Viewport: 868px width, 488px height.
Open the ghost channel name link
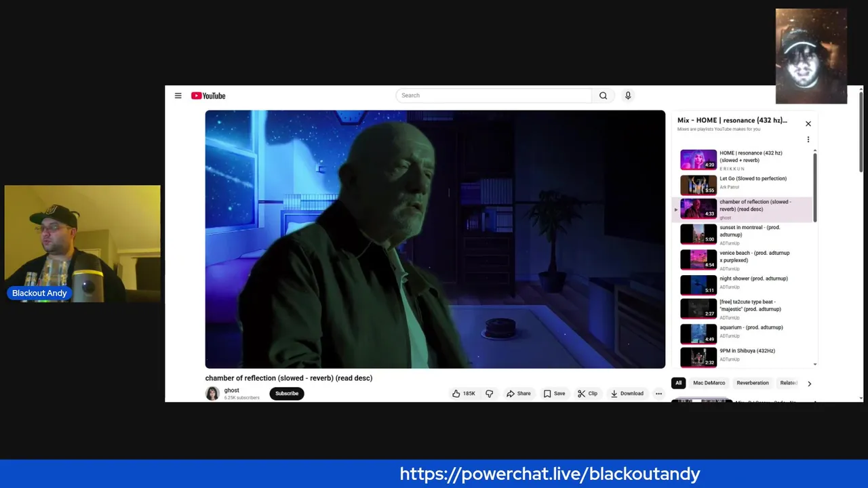[x=232, y=390]
